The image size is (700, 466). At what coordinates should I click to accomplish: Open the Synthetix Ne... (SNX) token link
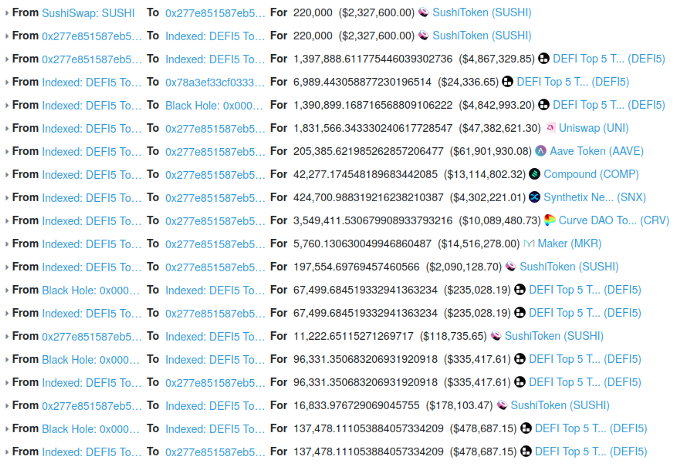(595, 198)
